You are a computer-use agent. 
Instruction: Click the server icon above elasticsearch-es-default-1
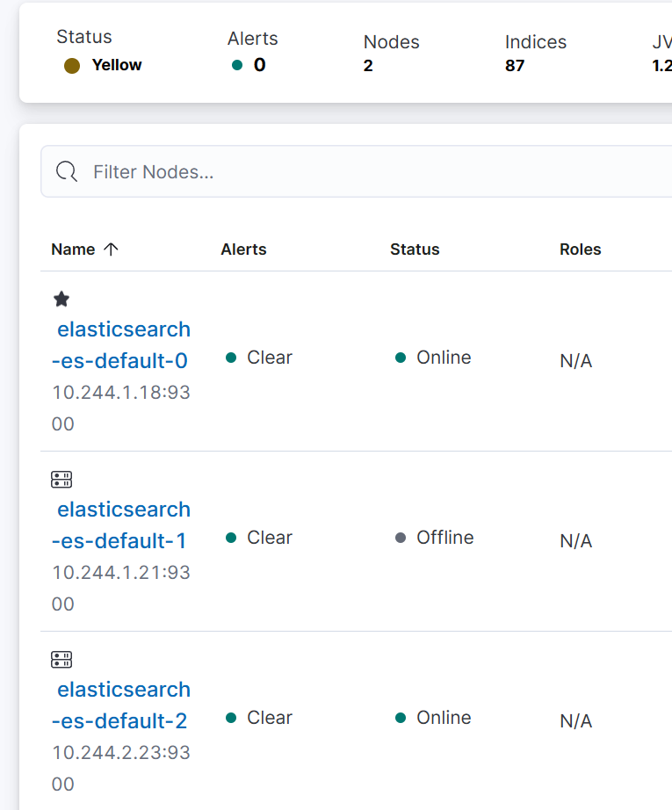61,480
